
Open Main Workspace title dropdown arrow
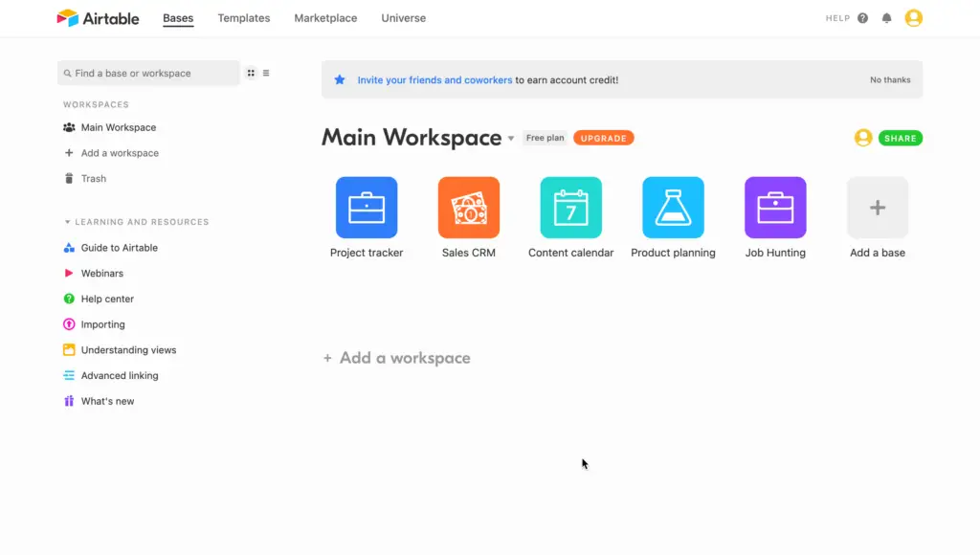511,139
